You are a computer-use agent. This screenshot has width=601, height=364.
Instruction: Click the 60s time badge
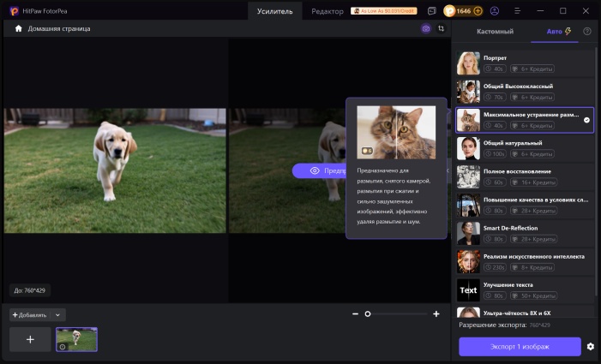495,182
